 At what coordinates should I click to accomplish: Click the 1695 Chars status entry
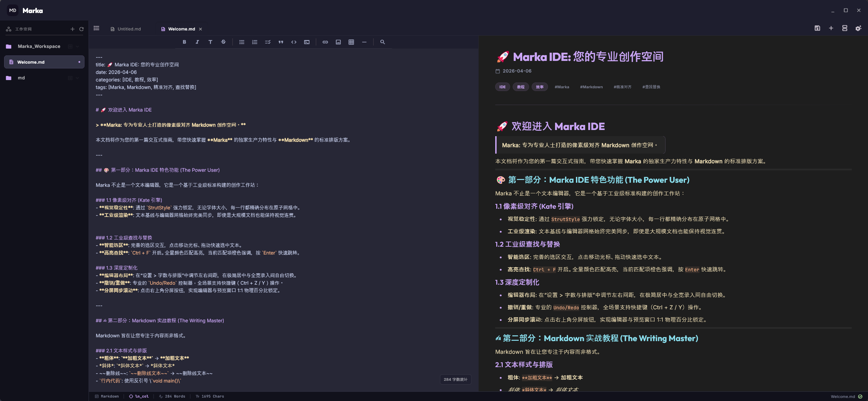tap(210, 396)
